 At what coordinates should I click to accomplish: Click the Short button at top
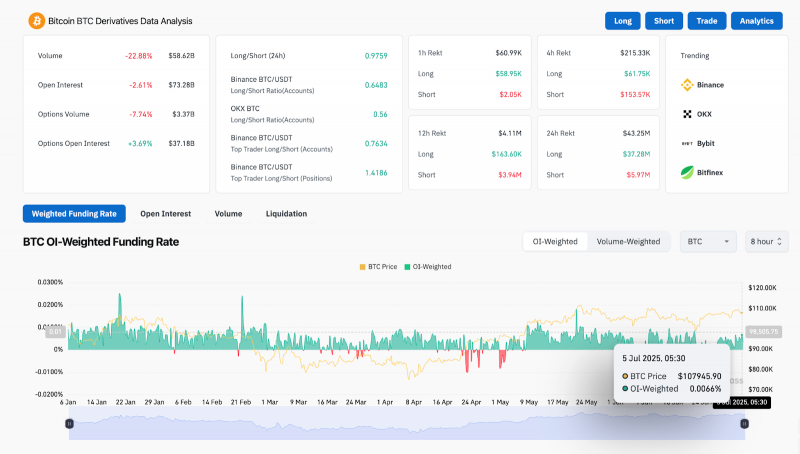pos(664,21)
